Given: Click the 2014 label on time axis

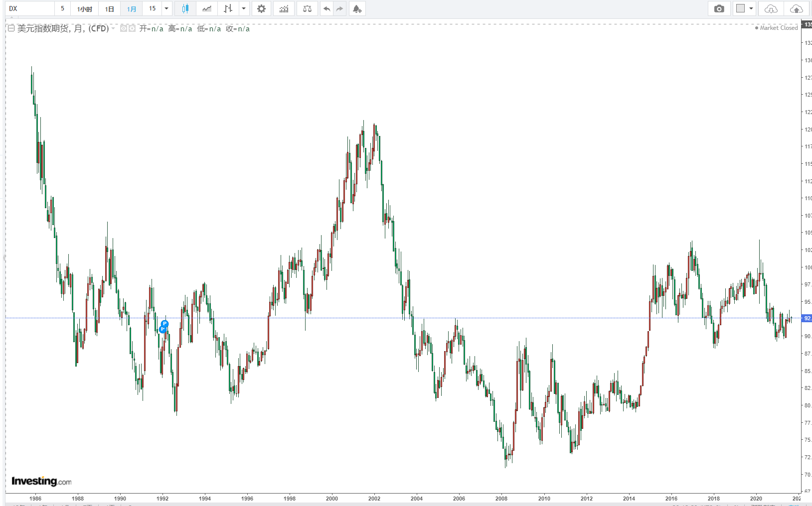Looking at the screenshot, I should tap(629, 498).
